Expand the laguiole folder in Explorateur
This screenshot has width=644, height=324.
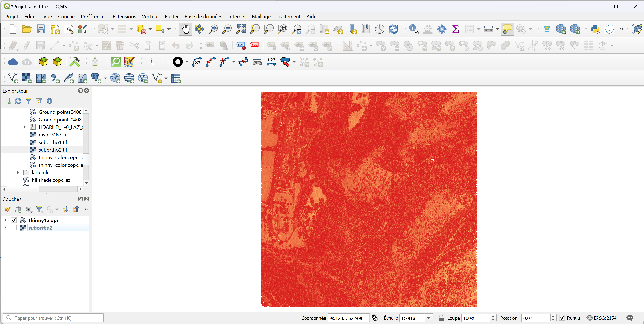(18, 172)
